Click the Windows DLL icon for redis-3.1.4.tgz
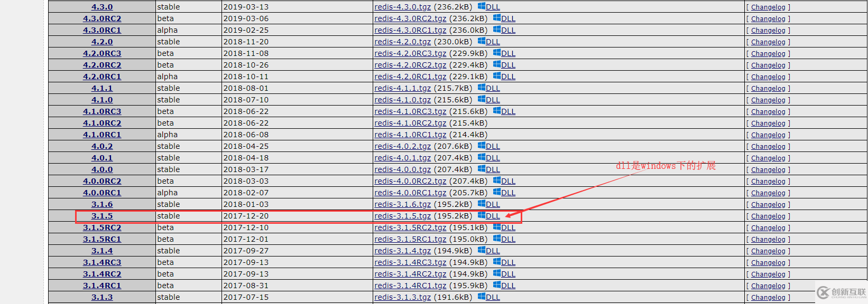The image size is (868, 304). pos(482,250)
